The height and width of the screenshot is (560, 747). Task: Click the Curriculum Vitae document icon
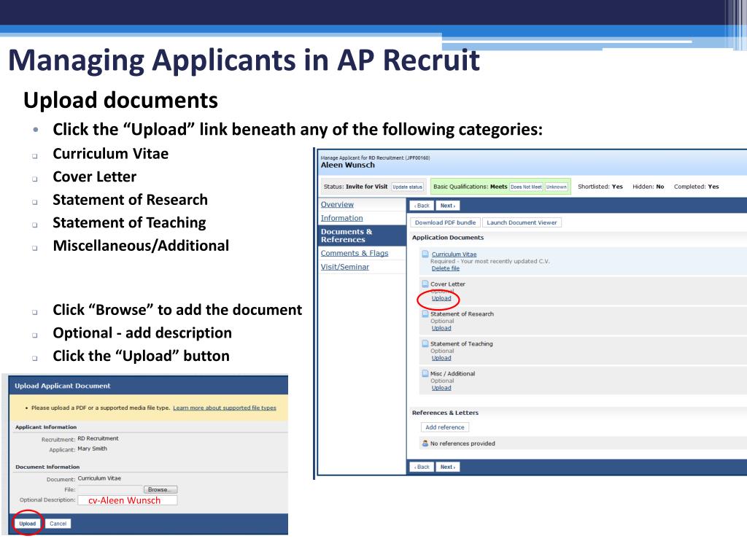pyautogui.click(x=425, y=254)
